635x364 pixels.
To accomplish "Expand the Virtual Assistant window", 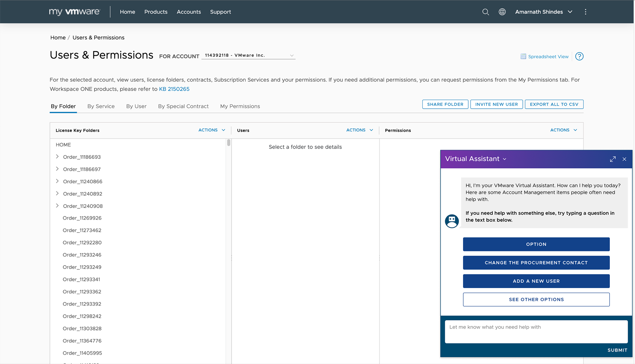I will 613,159.
